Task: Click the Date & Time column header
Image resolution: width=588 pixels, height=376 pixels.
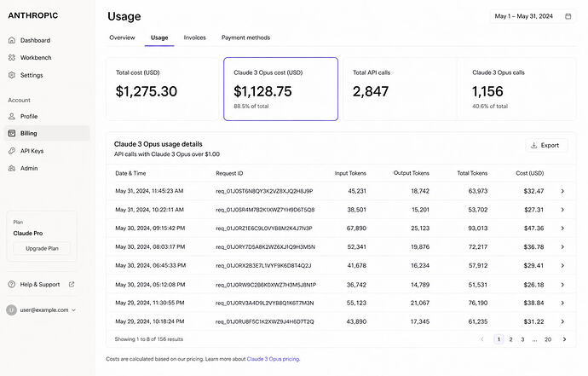Action: coord(130,173)
